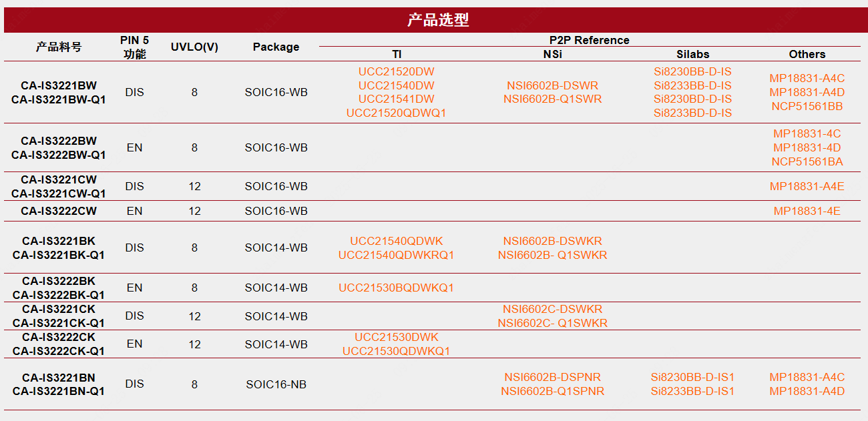The height and width of the screenshot is (421, 868).
Task: Open the NSI6602B-DSPNR reference link
Action: [x=552, y=377]
